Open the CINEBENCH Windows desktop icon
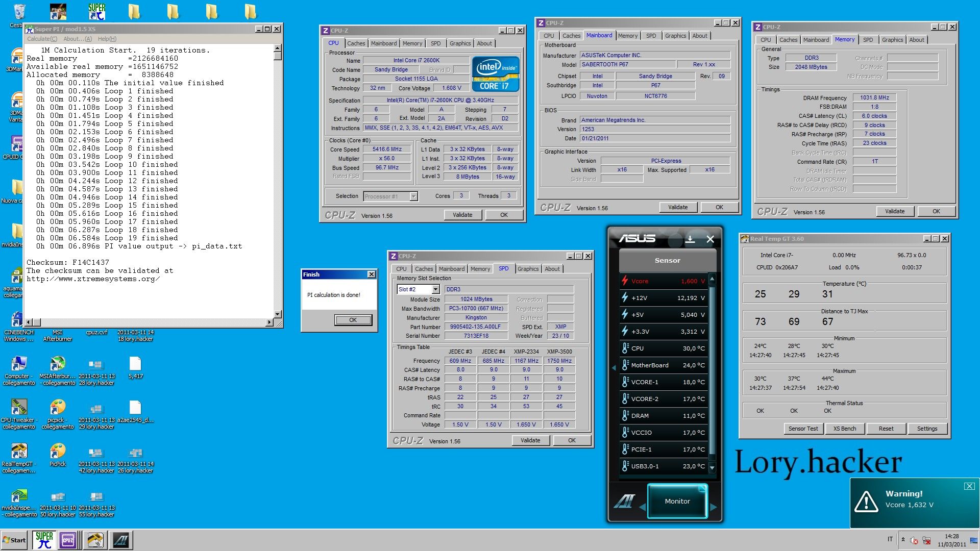Viewport: 980px width, 551px height. tap(19, 327)
